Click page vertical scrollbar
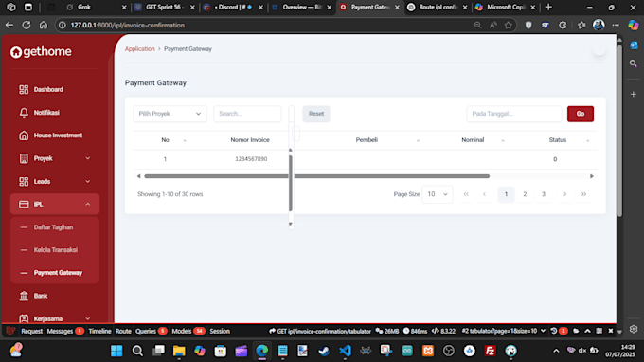The width and height of the screenshot is (644, 362). click(x=619, y=131)
